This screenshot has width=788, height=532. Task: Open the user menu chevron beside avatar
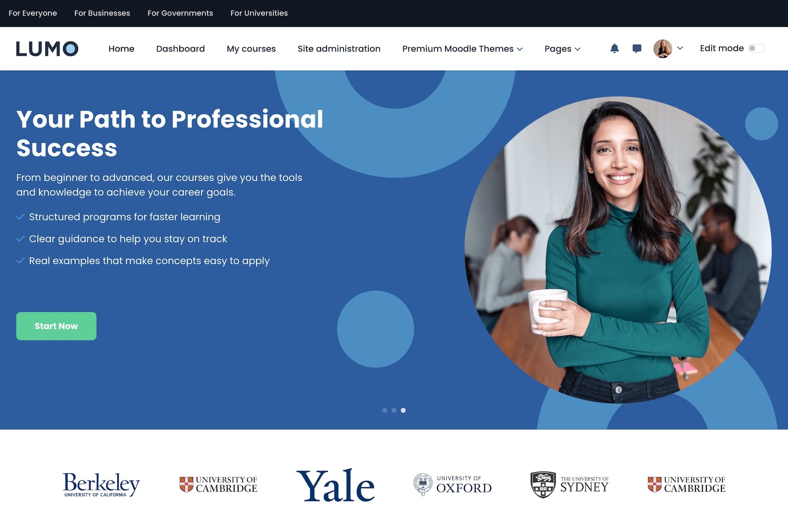point(680,48)
